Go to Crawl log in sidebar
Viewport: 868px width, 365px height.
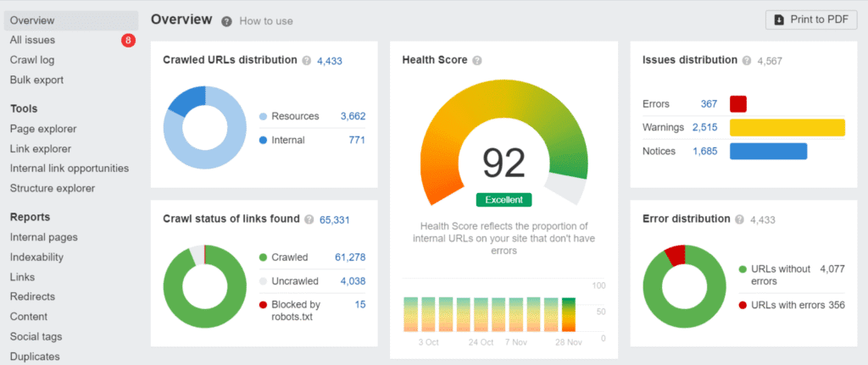pos(32,60)
